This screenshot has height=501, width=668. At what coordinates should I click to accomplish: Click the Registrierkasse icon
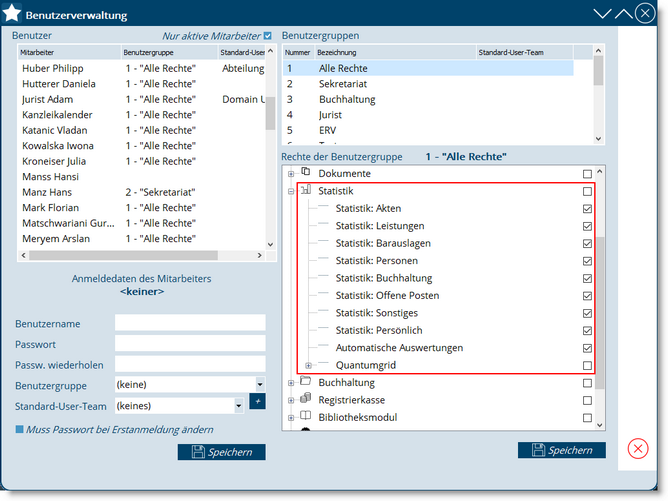tap(305, 398)
